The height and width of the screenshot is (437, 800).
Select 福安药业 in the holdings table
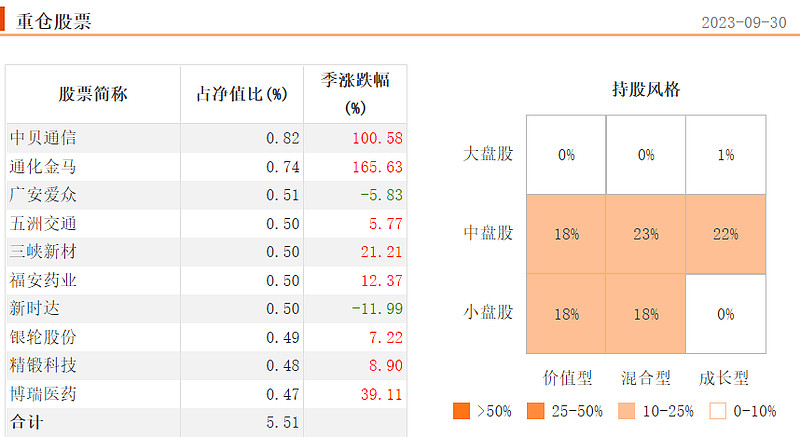pyautogui.click(x=43, y=281)
